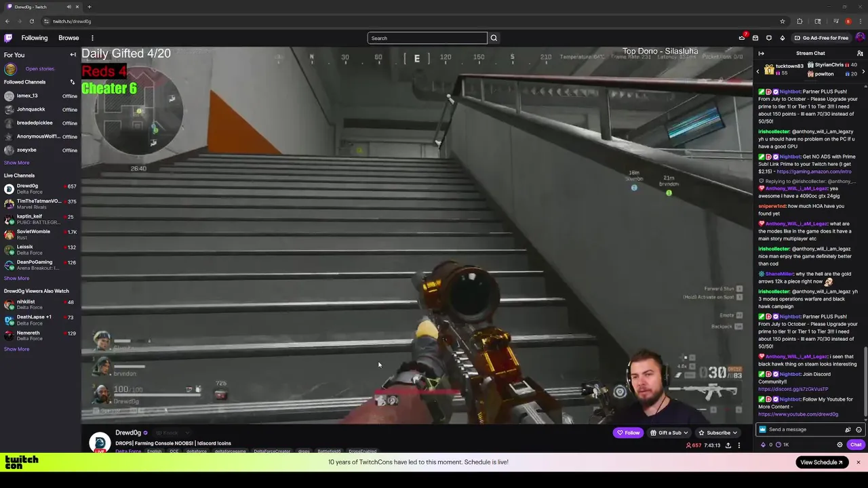Go to previous gift leaderboard entries

click(x=758, y=70)
